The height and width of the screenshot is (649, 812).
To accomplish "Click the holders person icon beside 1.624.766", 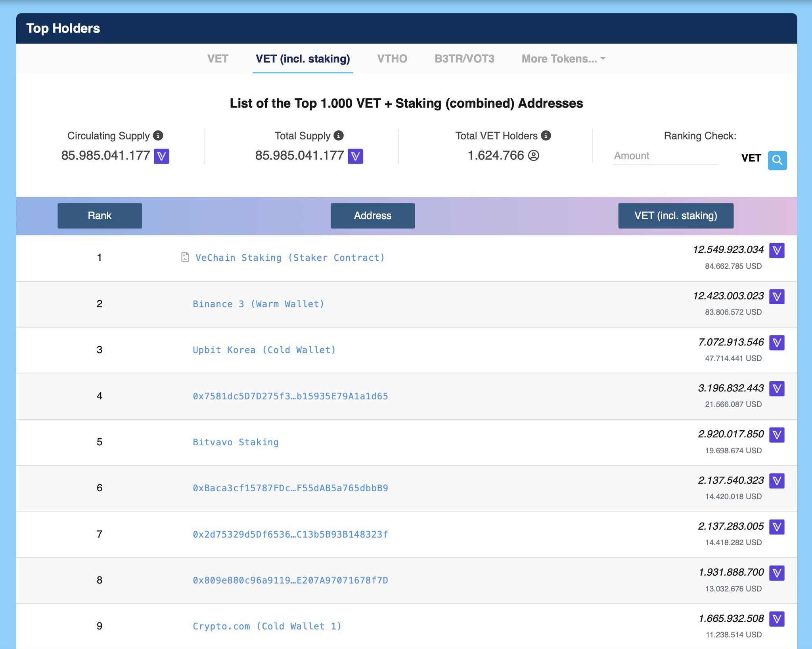I will click(x=534, y=156).
